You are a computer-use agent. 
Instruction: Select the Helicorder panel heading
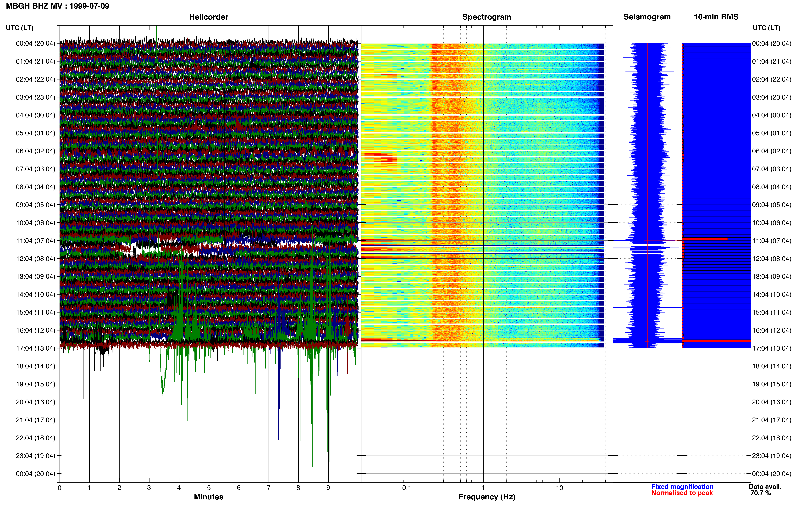click(209, 17)
